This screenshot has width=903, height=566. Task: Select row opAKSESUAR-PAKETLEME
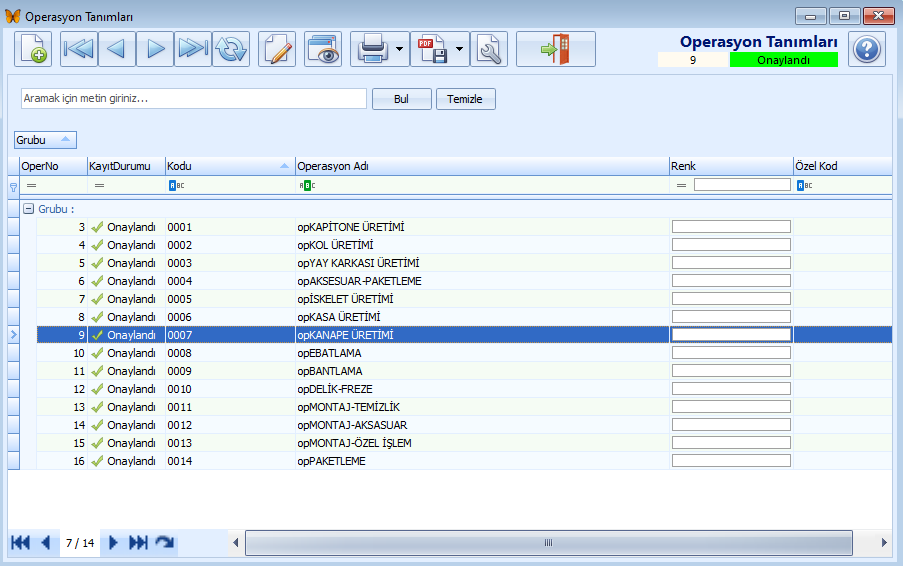click(464, 281)
